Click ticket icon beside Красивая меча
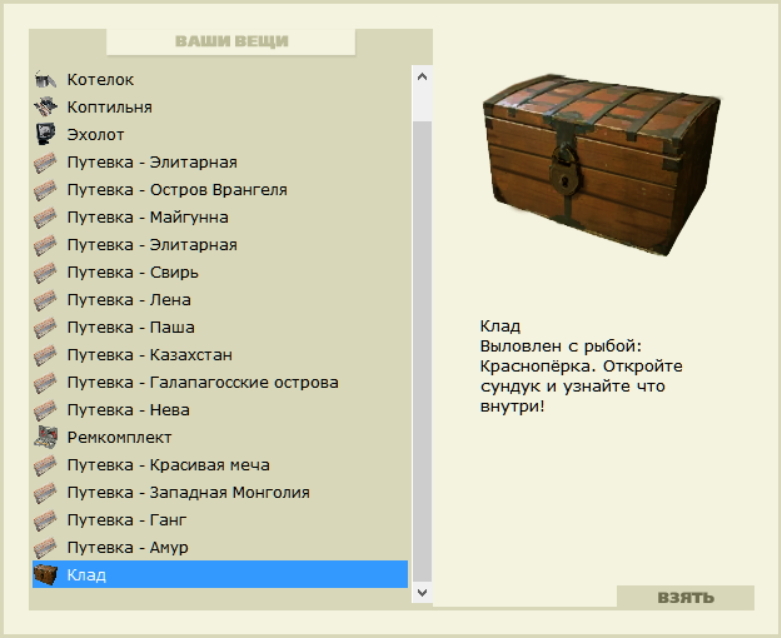Image resolution: width=781 pixels, height=638 pixels. coord(45,465)
